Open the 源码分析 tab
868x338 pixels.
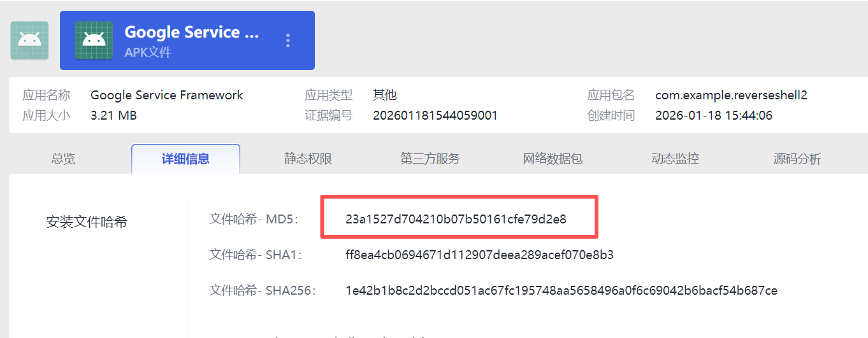click(797, 159)
